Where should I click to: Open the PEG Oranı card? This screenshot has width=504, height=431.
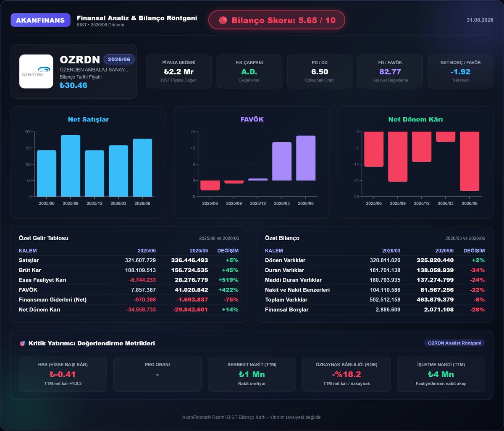(x=157, y=374)
